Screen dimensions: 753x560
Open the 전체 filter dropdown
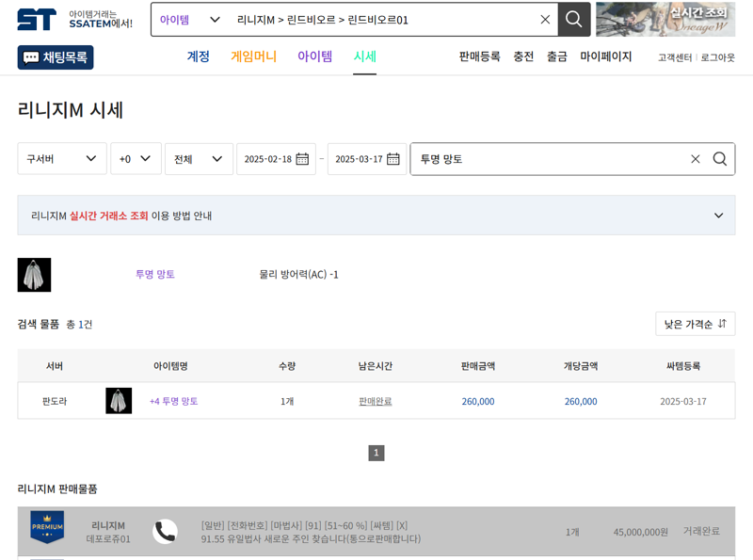(x=199, y=158)
